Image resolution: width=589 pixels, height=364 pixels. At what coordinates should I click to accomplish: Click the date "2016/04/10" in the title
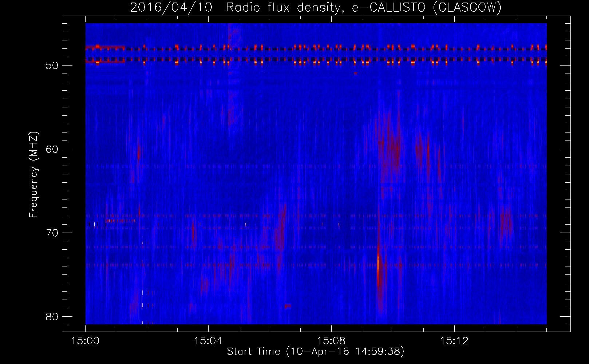(171, 8)
